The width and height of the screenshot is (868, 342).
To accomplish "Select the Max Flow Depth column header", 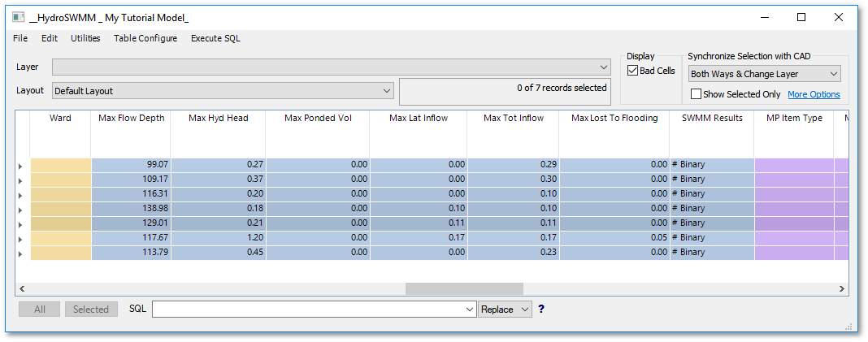I will pyautogui.click(x=131, y=134).
